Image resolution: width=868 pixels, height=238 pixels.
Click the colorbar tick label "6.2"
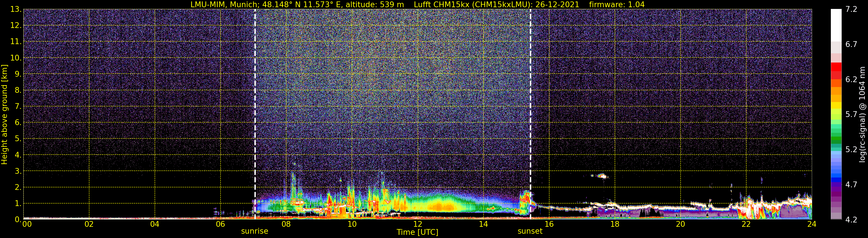click(x=851, y=80)
